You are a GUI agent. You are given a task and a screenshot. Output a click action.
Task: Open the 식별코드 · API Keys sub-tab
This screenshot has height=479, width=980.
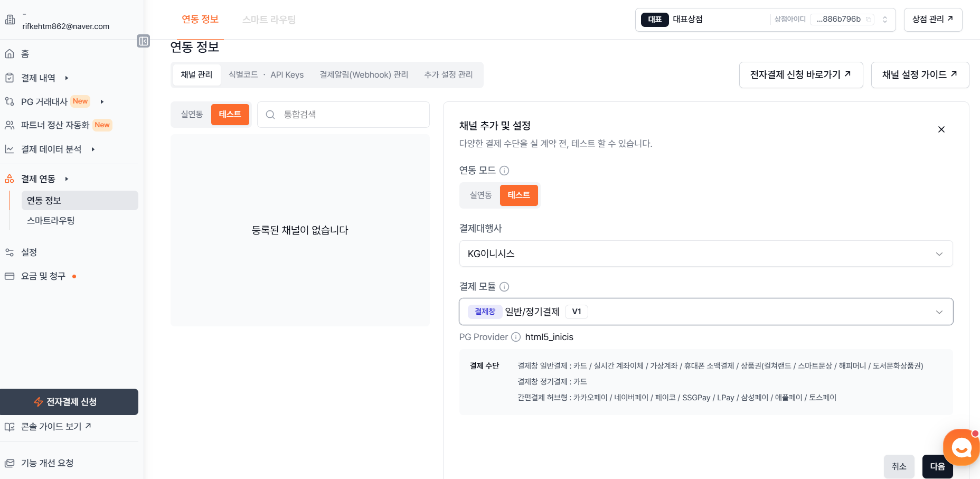click(x=266, y=75)
